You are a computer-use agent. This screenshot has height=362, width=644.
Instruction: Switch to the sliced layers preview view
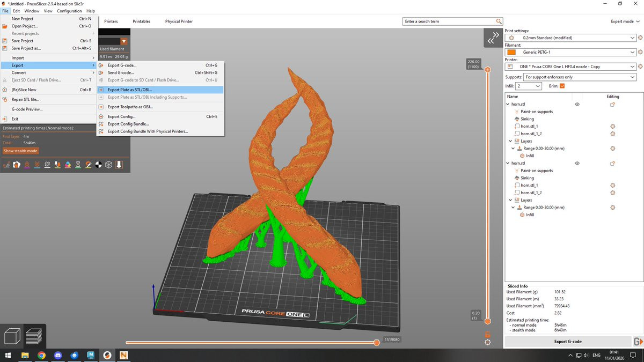34,336
